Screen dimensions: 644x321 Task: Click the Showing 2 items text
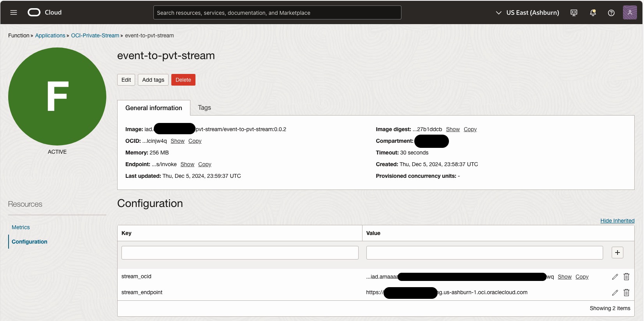tap(610, 308)
